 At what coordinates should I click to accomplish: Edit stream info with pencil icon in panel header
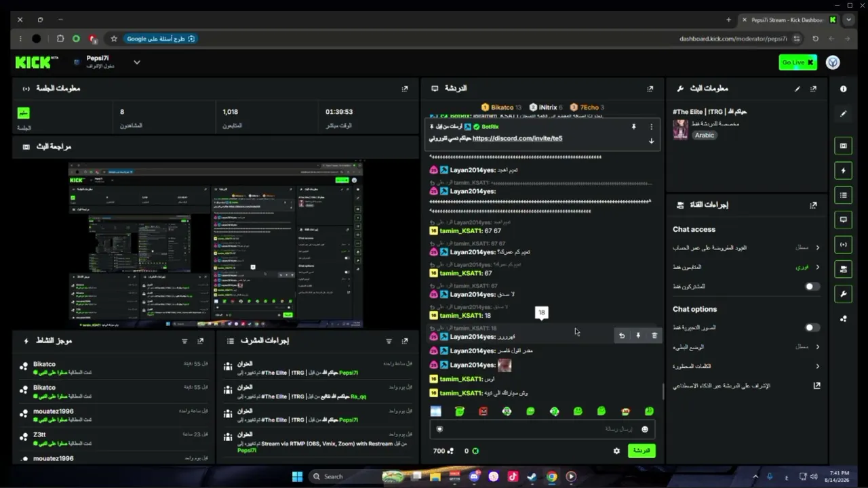click(x=797, y=89)
